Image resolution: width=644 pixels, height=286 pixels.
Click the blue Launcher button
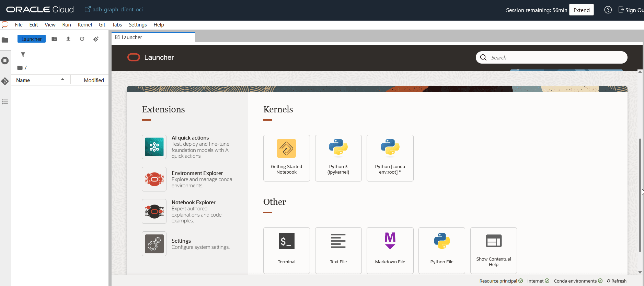[x=32, y=39]
